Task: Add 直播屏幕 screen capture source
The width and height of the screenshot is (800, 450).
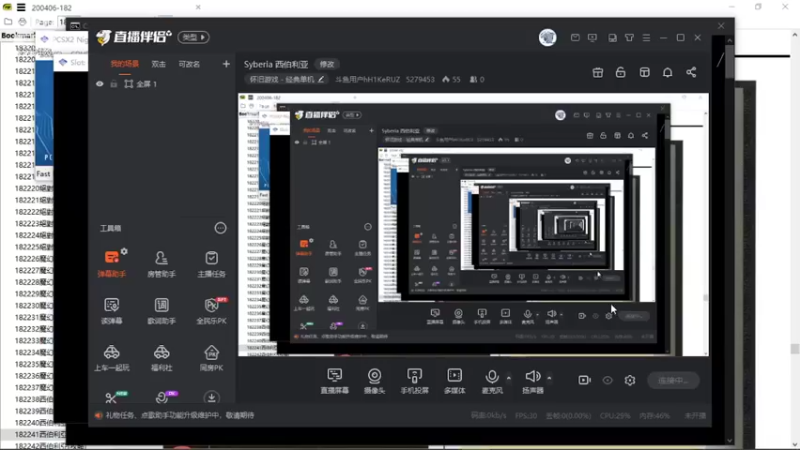Action: [x=335, y=381]
